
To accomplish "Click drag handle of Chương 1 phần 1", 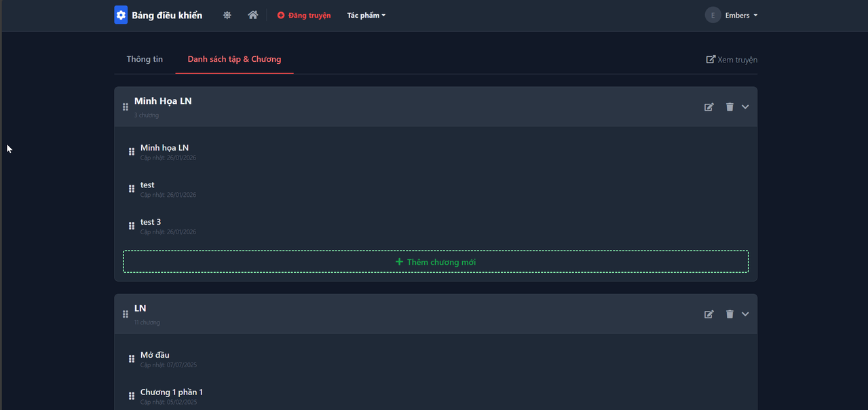I will [132, 396].
